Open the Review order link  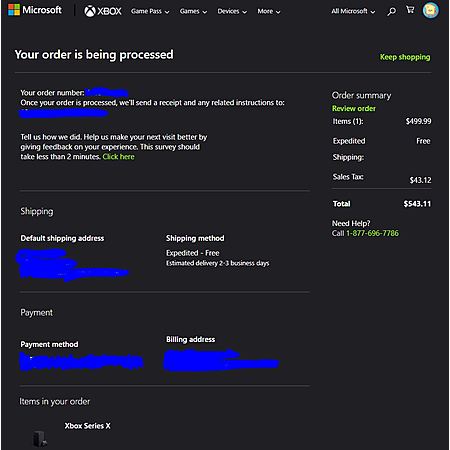coord(354,108)
